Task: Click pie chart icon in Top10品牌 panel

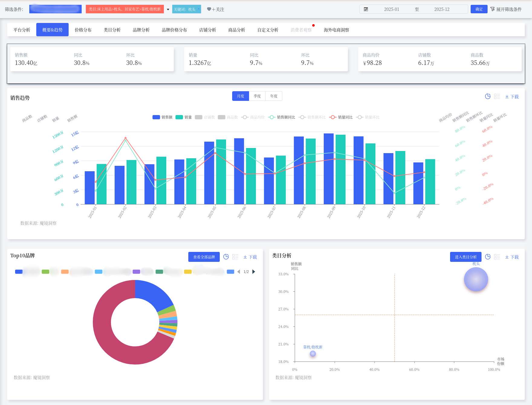Action: point(226,257)
